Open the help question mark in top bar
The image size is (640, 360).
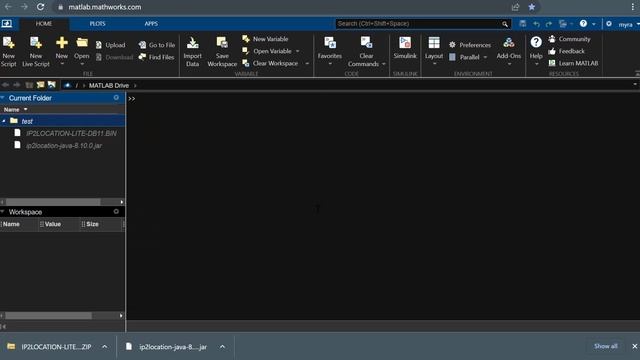click(x=583, y=24)
